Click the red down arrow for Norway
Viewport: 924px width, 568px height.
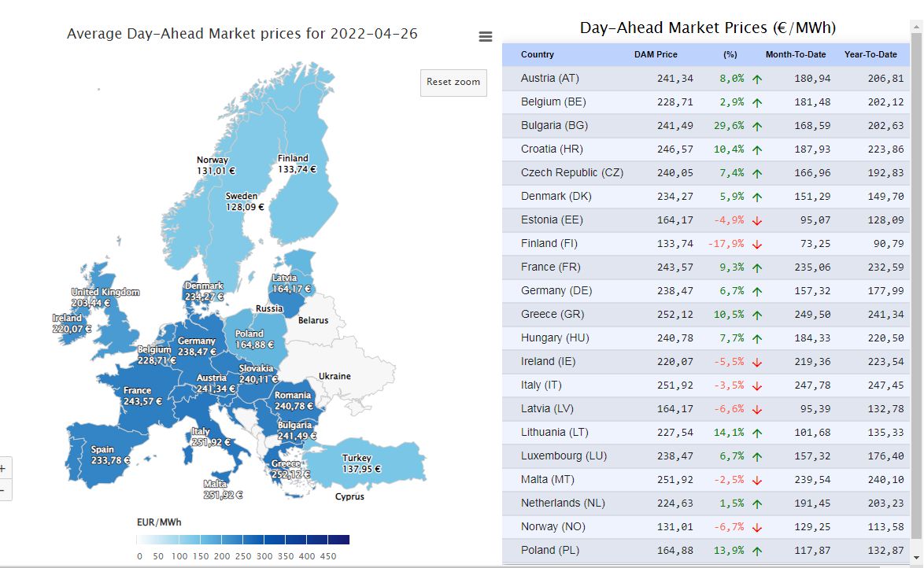(x=757, y=527)
